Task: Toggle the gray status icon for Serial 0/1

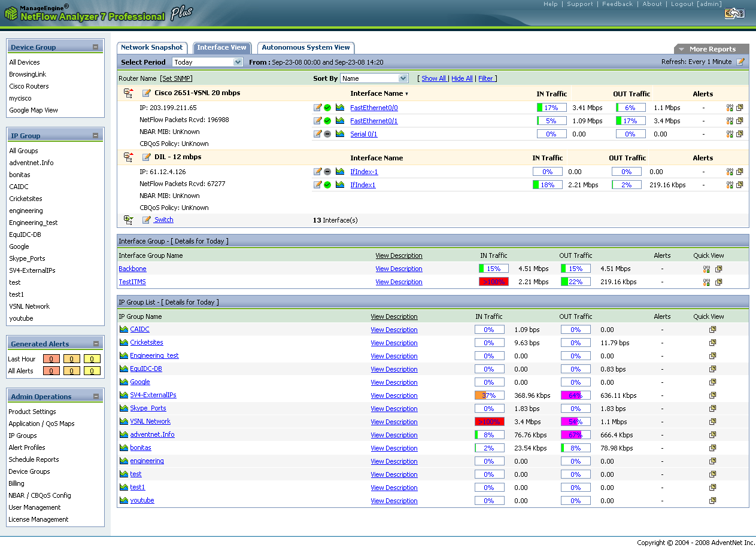Action: pos(327,134)
